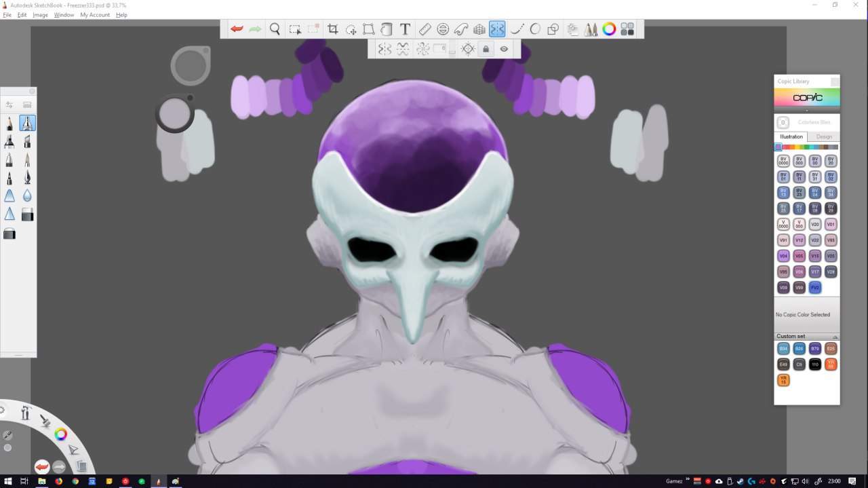This screenshot has width=868, height=488.
Task: Close the Copic Library panel
Action: point(835,81)
